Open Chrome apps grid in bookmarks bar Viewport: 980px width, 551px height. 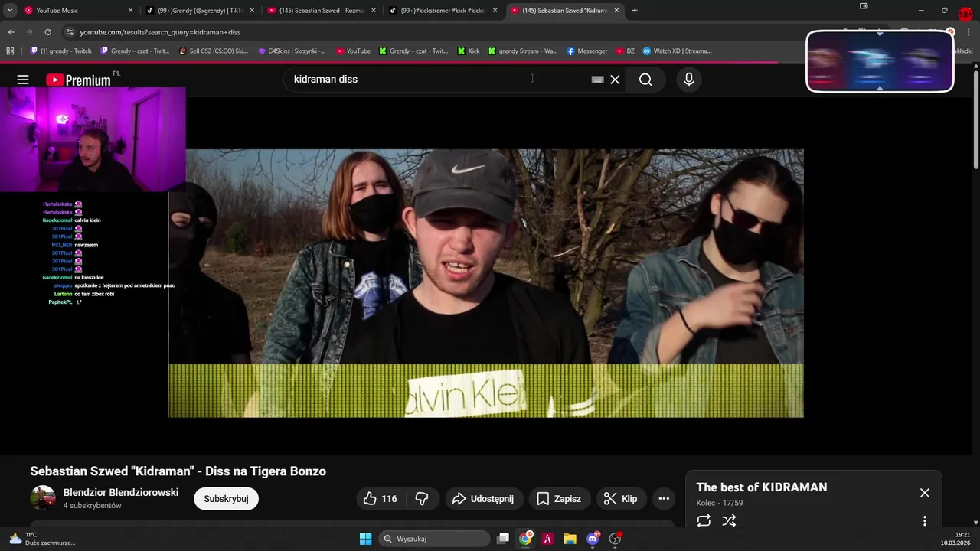tap(10, 51)
